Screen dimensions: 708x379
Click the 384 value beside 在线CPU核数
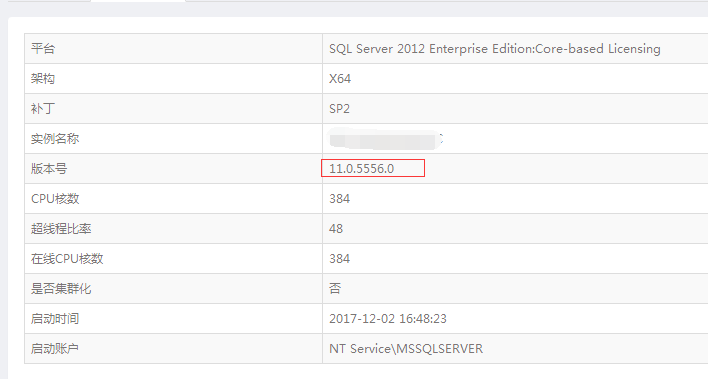pyautogui.click(x=340, y=258)
